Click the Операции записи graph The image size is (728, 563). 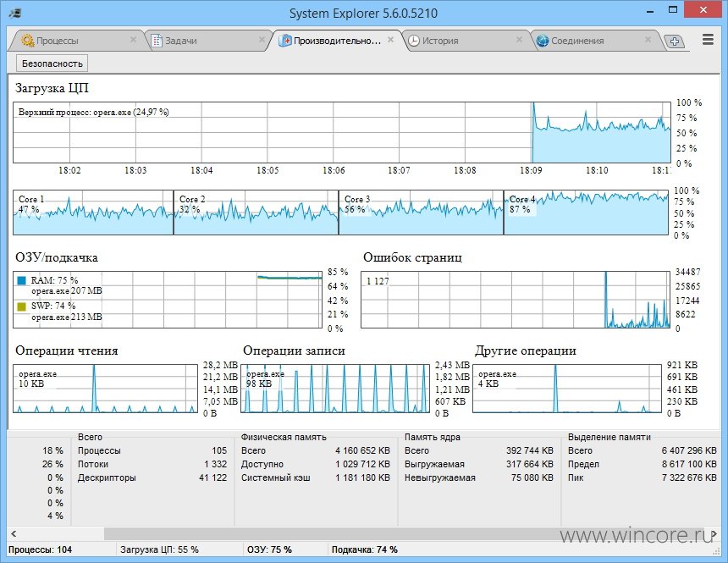[x=335, y=389]
